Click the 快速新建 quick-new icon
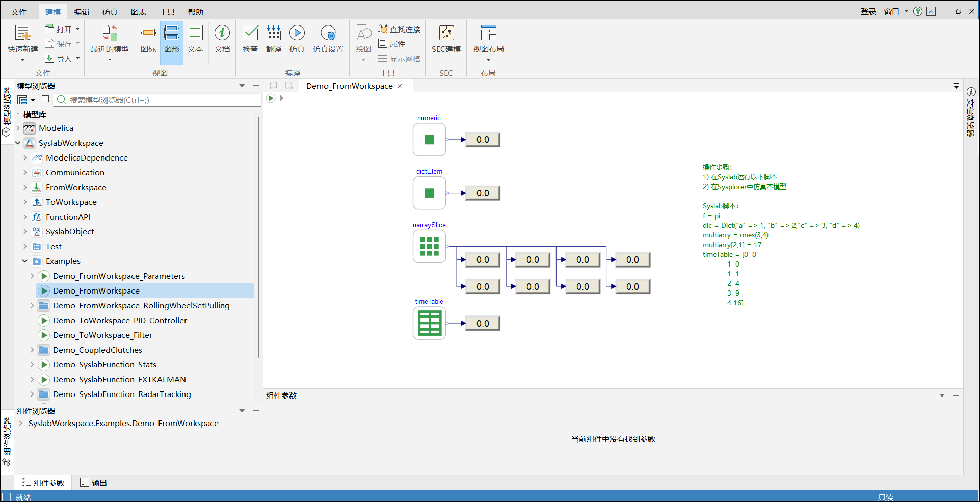 pyautogui.click(x=22, y=33)
